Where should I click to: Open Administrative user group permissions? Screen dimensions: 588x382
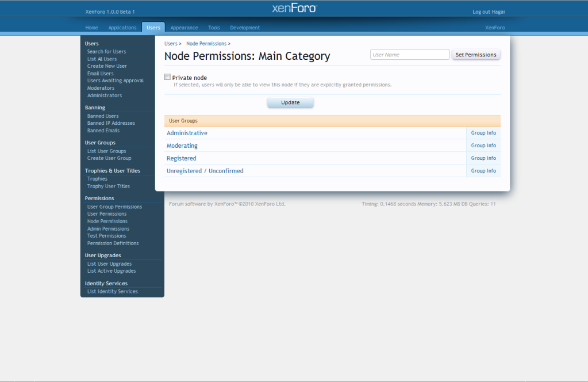click(187, 133)
